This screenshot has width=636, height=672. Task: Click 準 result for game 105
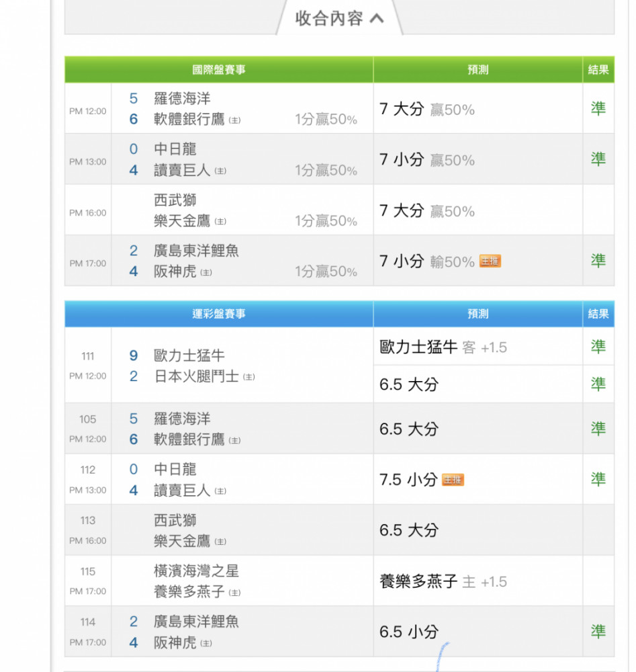[598, 428]
